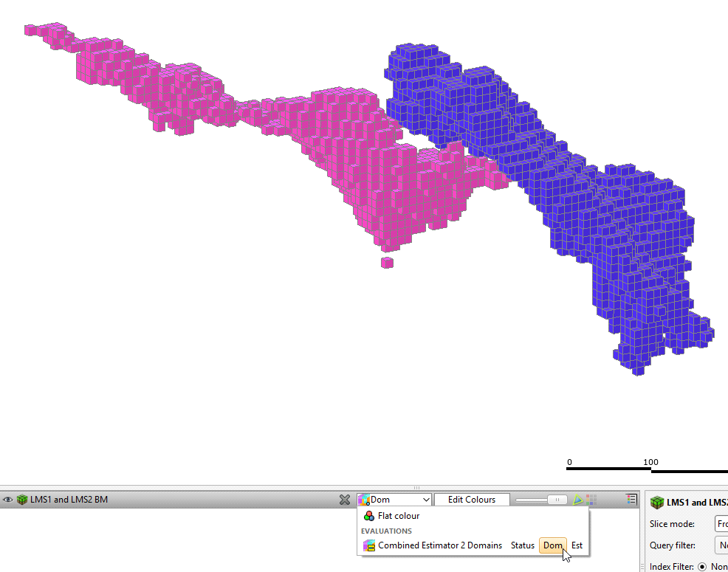Show the legend list icon

pyautogui.click(x=631, y=500)
